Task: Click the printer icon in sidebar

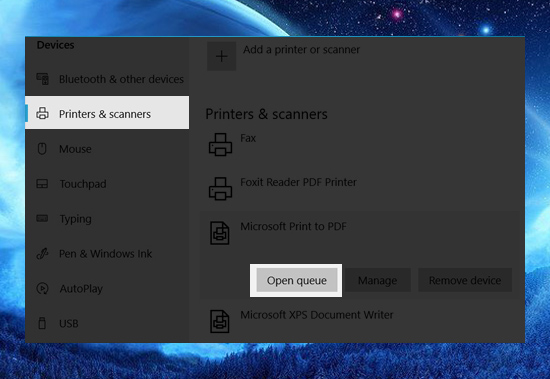Action: point(42,113)
